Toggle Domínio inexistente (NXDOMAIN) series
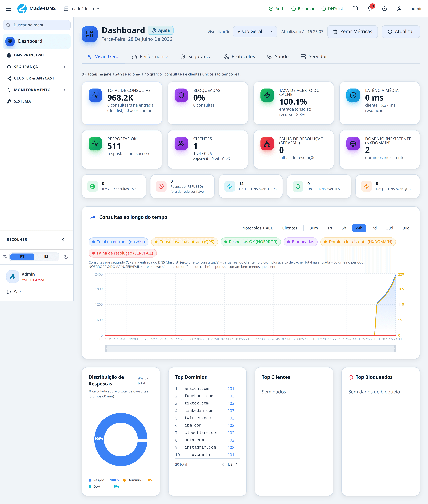 point(358,242)
